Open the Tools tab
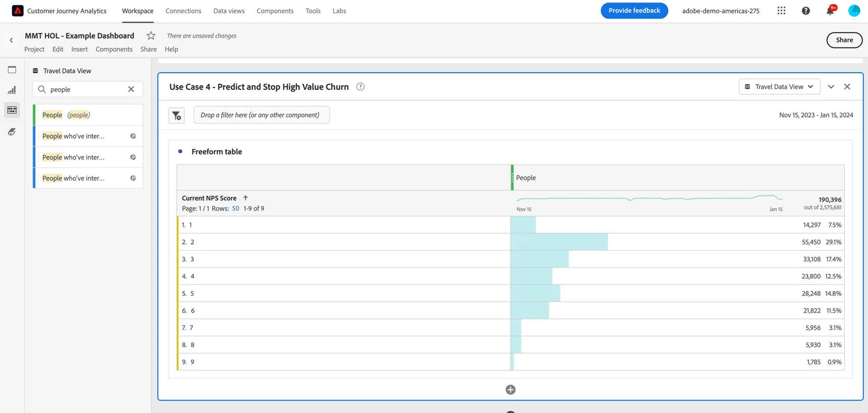The height and width of the screenshot is (413, 868). click(313, 11)
